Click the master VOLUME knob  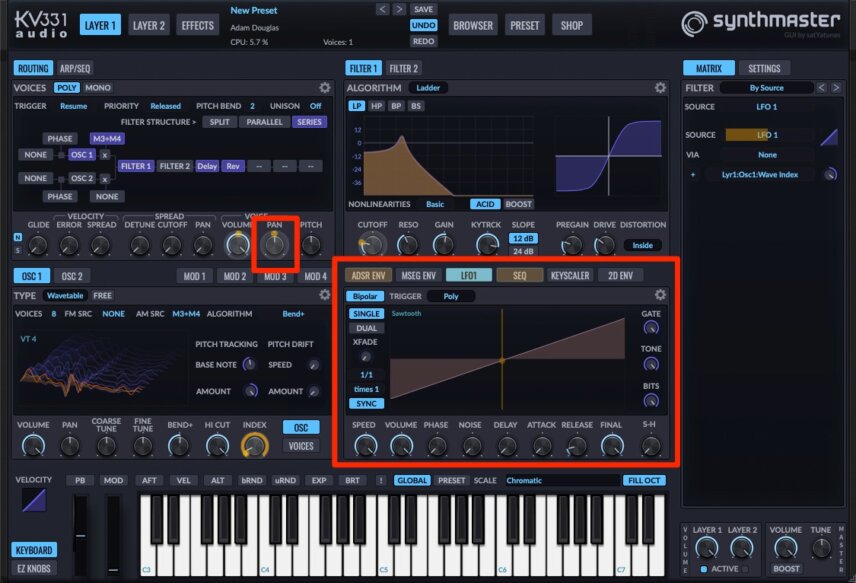click(786, 548)
